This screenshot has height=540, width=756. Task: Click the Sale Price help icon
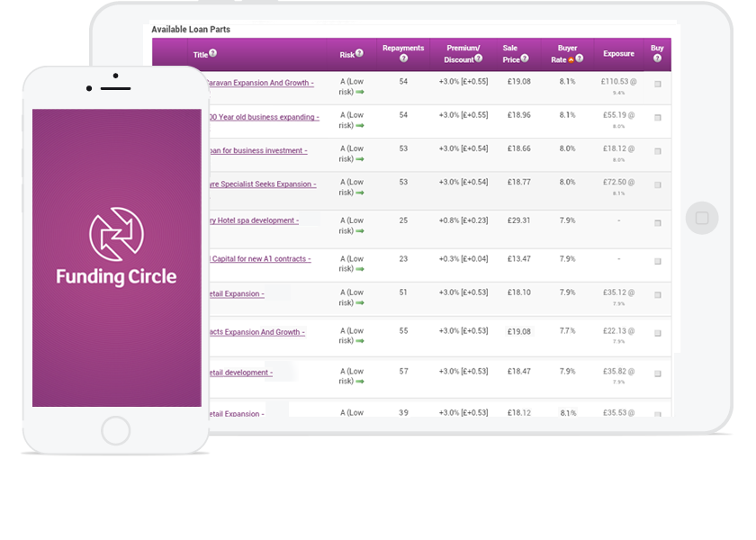[525, 58]
